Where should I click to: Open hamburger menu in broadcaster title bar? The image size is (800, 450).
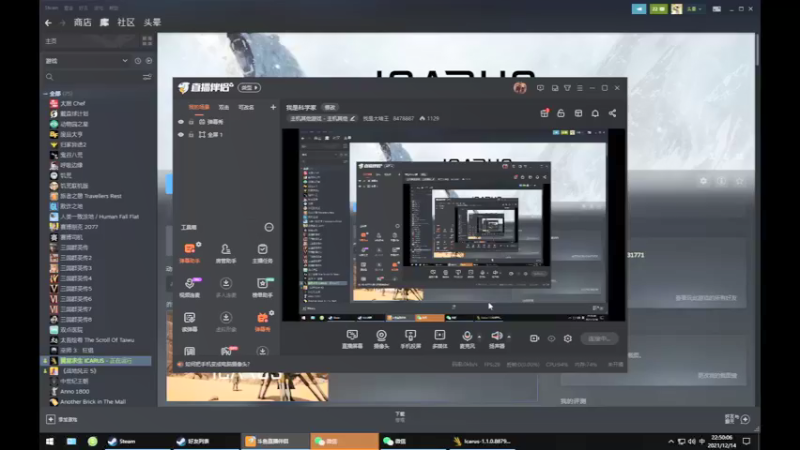[x=580, y=88]
